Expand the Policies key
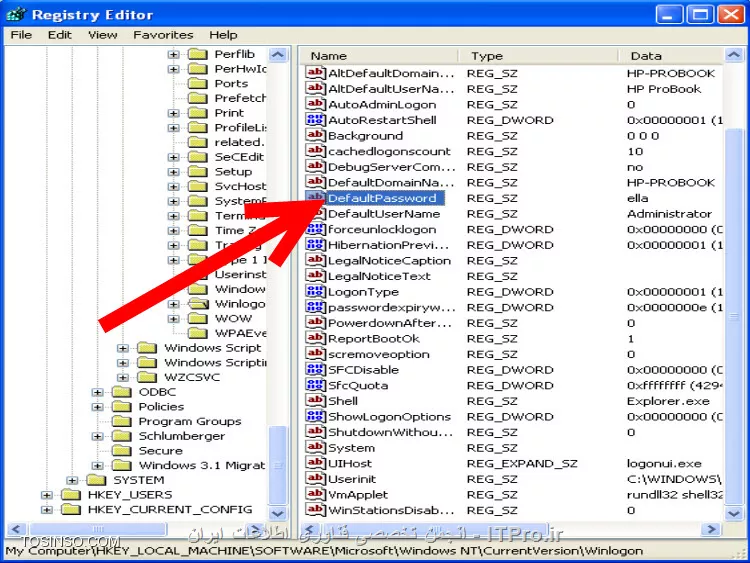 click(98, 407)
